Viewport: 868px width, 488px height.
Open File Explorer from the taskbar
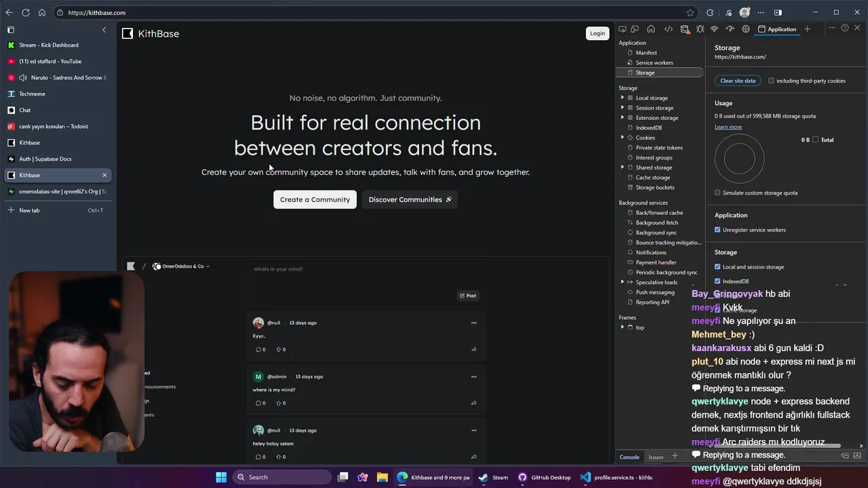[382, 477]
